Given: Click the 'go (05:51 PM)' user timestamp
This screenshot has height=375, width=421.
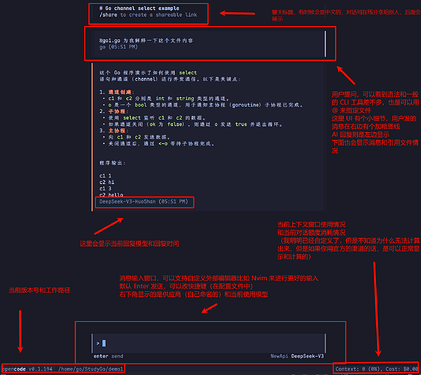Looking at the screenshot, I should pyautogui.click(x=118, y=47).
